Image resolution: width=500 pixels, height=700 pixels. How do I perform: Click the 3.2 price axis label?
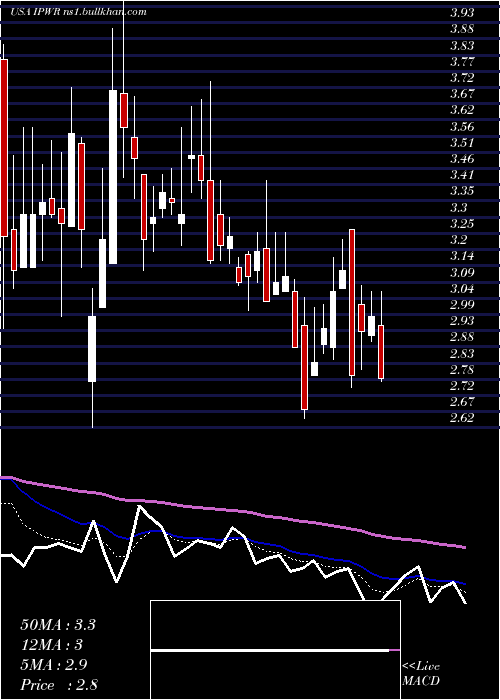[458, 240]
